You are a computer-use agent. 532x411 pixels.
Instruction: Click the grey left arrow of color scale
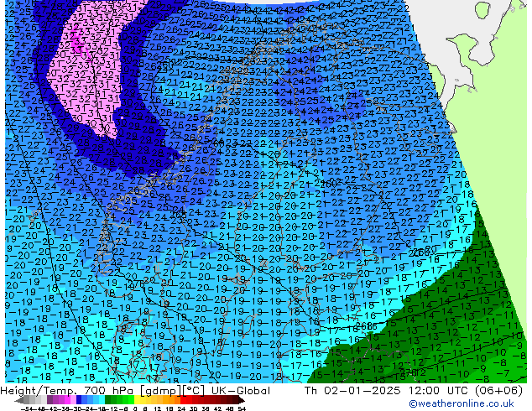click(x=18, y=400)
